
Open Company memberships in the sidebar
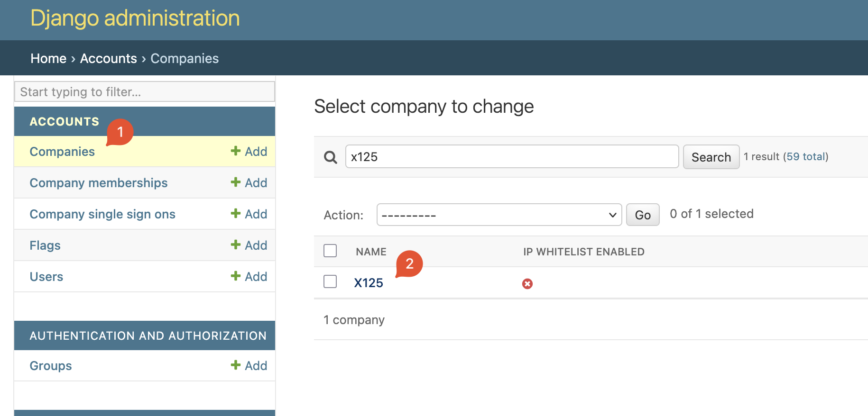(99, 183)
